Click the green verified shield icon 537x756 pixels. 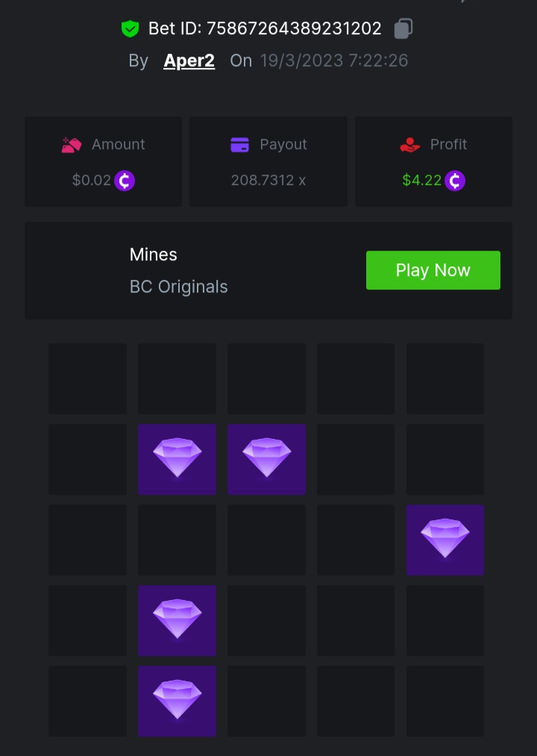[x=131, y=29]
